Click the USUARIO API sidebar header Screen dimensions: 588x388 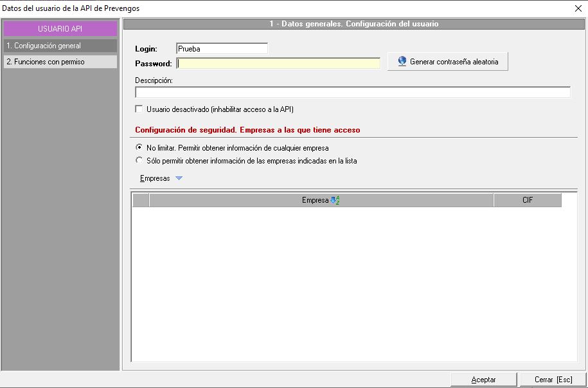point(60,29)
